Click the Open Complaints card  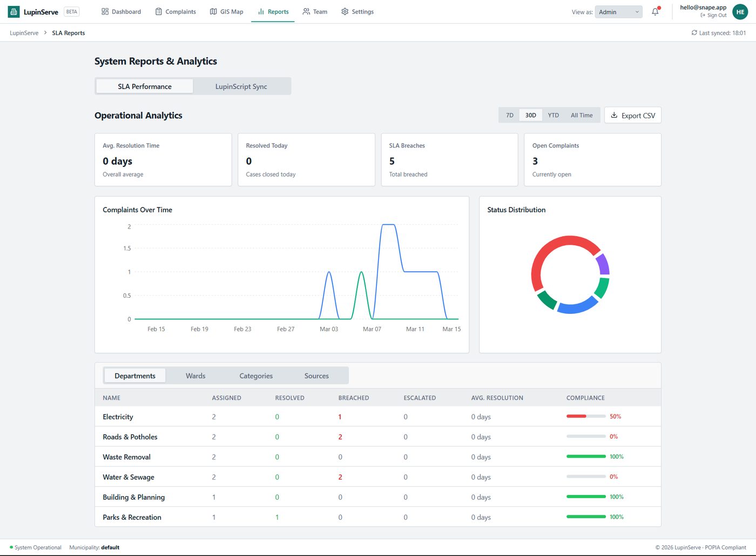coord(592,160)
